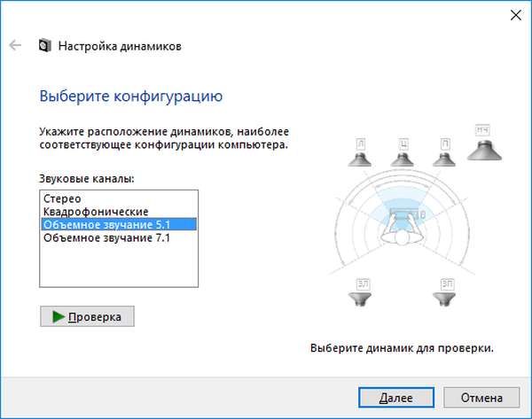Cancel setup with the Отмена button
This screenshot has width=532, height=419.
[x=481, y=398]
